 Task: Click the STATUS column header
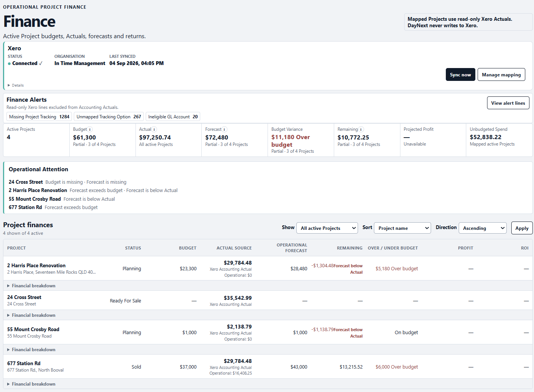(x=133, y=248)
